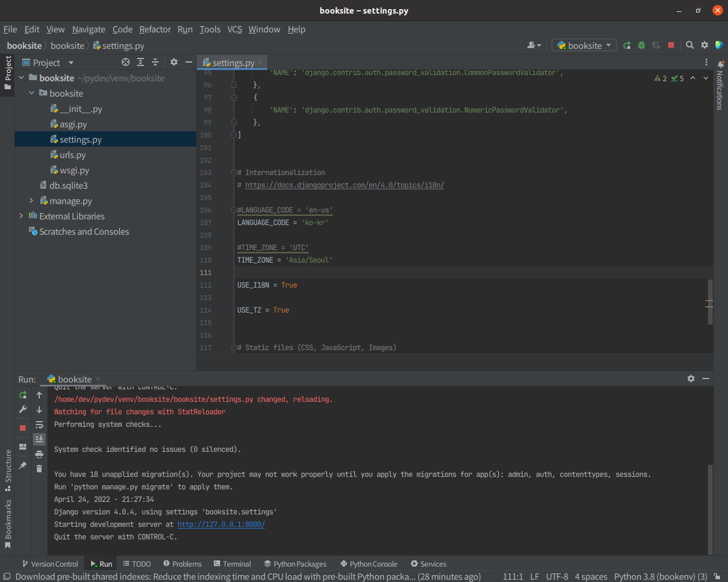Open IDE settings gear in the top toolbar
The width and height of the screenshot is (728, 582).
coord(705,45)
